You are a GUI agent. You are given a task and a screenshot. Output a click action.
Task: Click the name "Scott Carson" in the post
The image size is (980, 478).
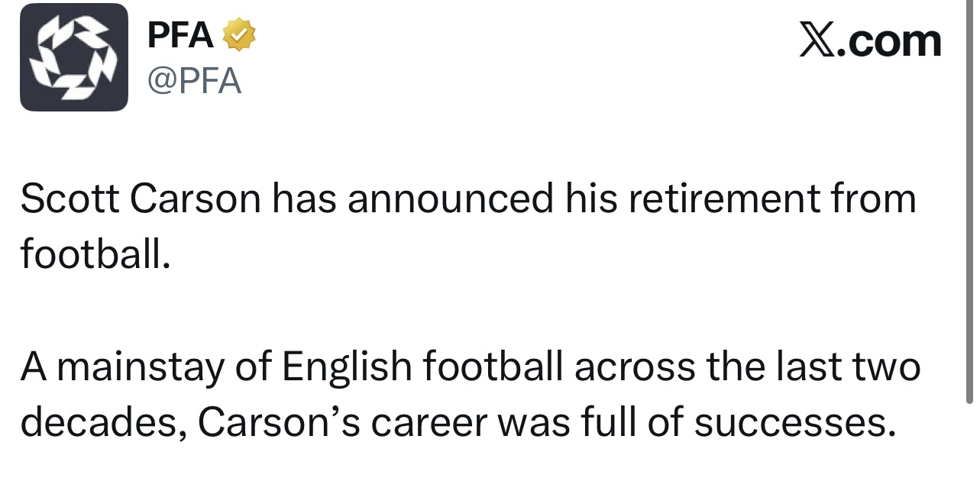(x=141, y=200)
